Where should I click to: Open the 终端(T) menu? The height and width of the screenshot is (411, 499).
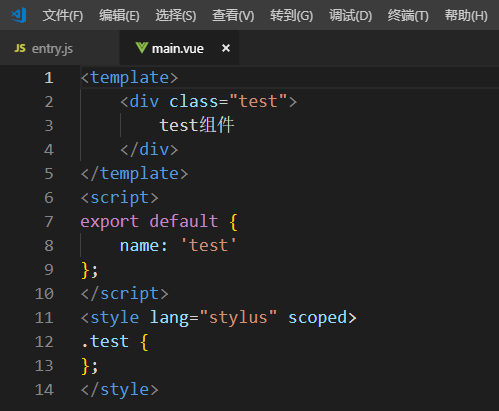point(408,15)
